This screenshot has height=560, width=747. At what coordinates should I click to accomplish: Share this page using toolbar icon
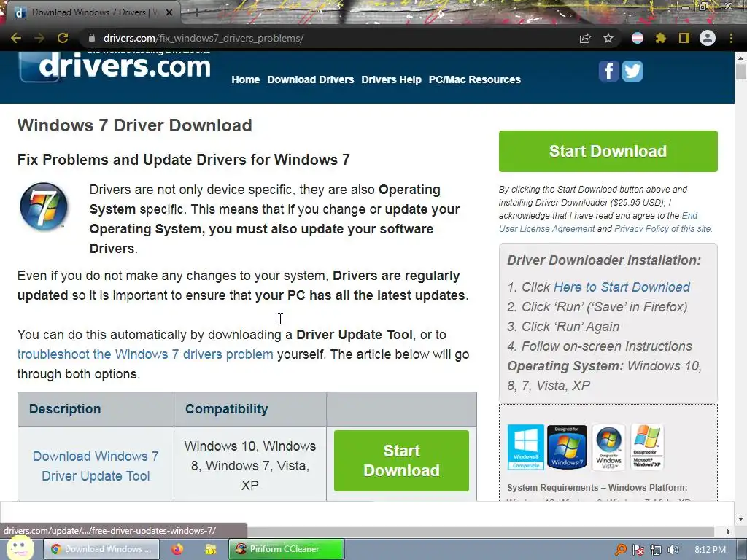[584, 38]
